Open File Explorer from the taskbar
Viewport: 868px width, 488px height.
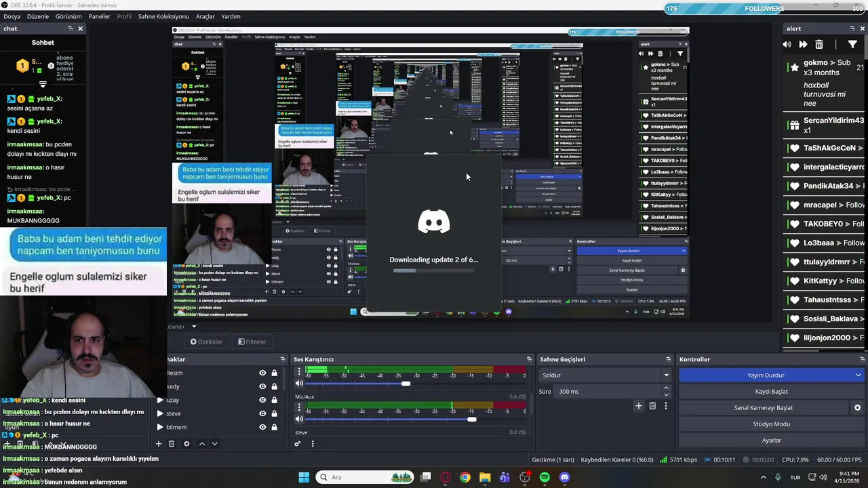point(485,477)
